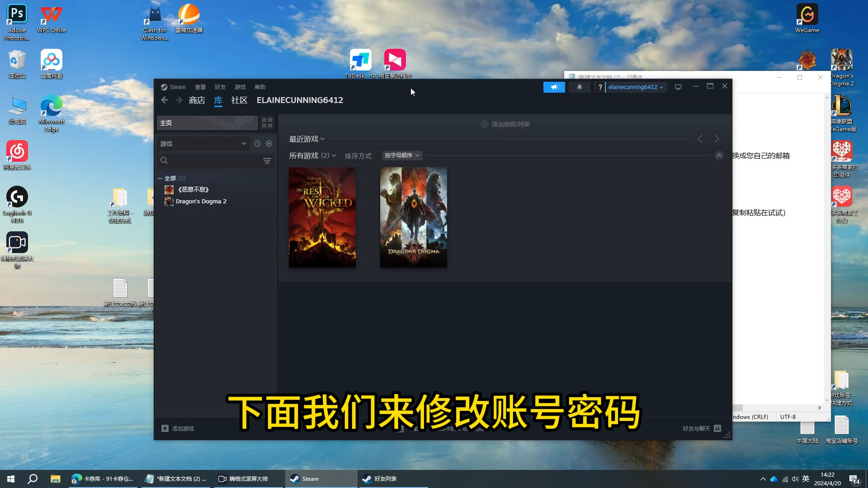The height and width of the screenshot is (488, 868).
Task: Open 此电脑 desktop icon
Action: pos(17,110)
